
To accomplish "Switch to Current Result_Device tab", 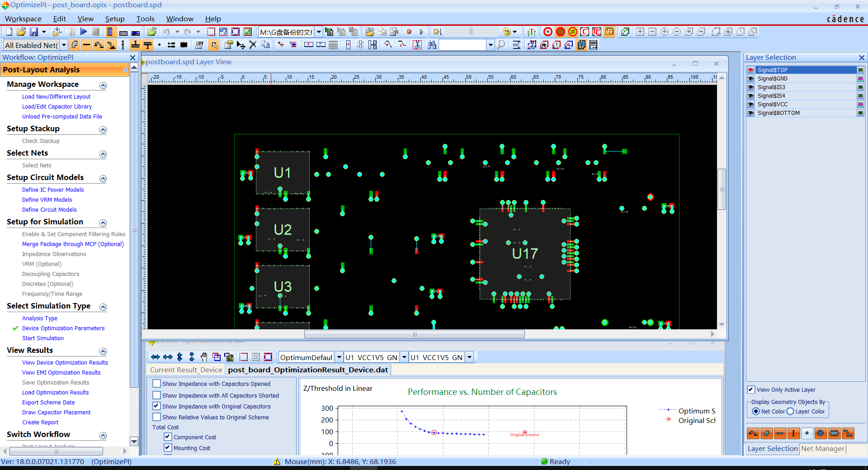I will 186,370.
